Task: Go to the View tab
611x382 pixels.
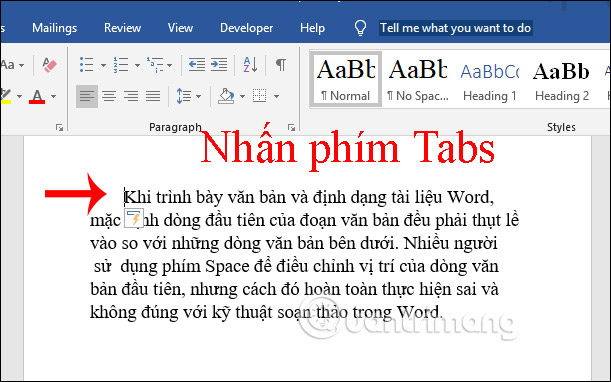Action: [180, 28]
